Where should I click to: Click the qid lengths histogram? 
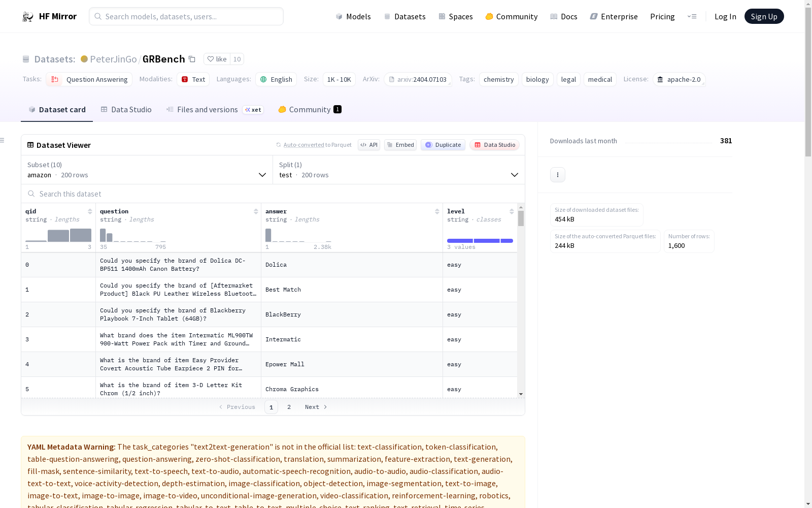[x=58, y=235]
